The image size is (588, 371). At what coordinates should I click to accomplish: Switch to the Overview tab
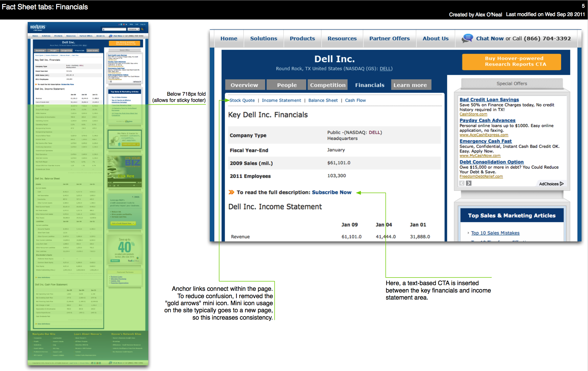tap(244, 85)
